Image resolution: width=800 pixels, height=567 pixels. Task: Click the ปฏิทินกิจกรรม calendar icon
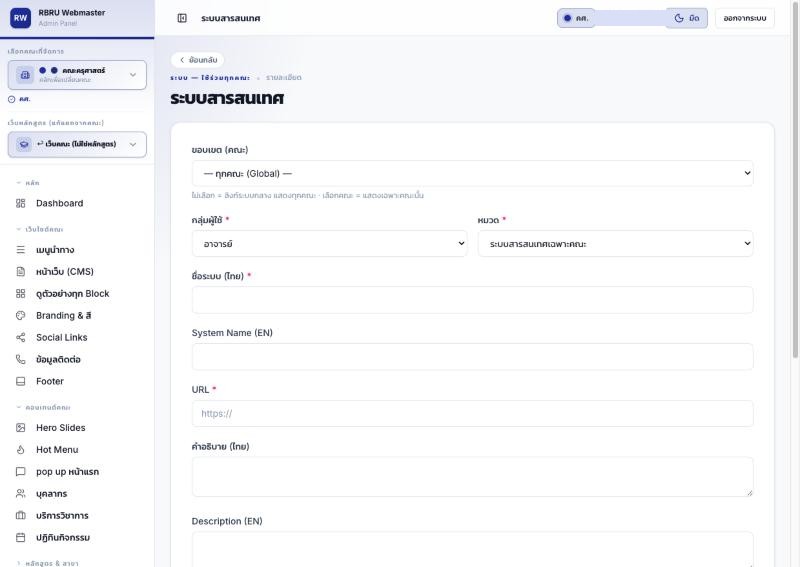click(x=20, y=537)
